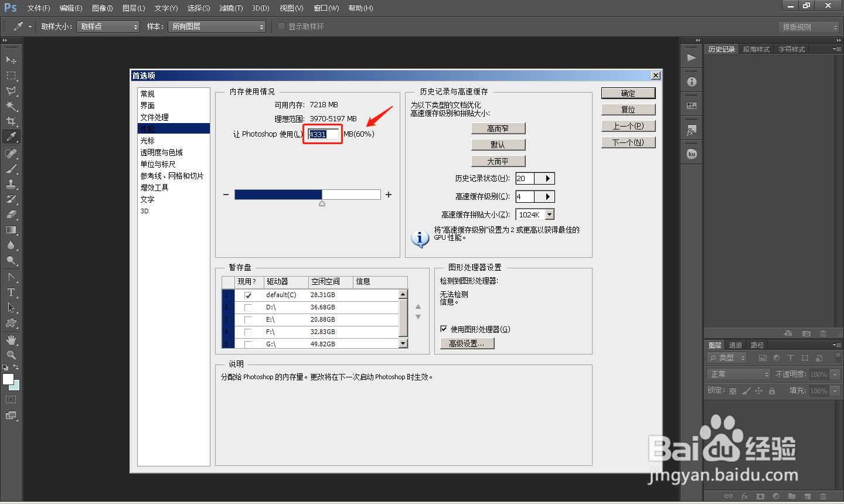This screenshot has width=844, height=504.
Task: Select the Move tool
Action: [x=11, y=60]
